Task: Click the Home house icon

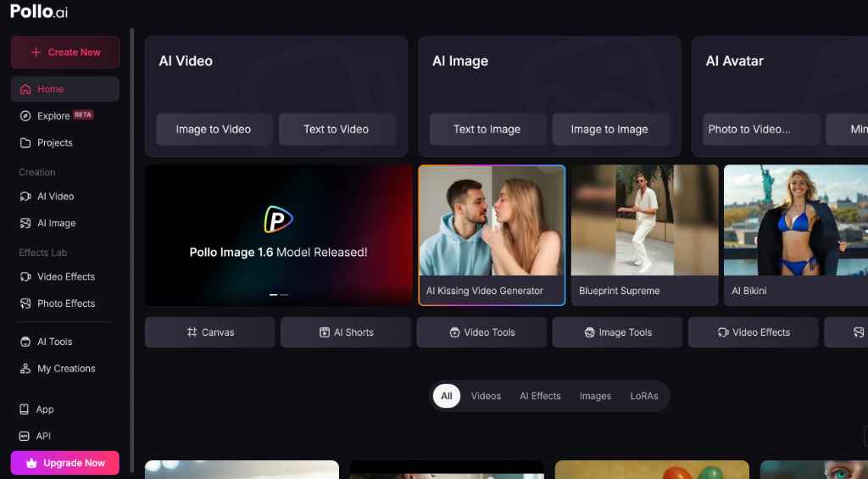Action: pyautogui.click(x=25, y=89)
